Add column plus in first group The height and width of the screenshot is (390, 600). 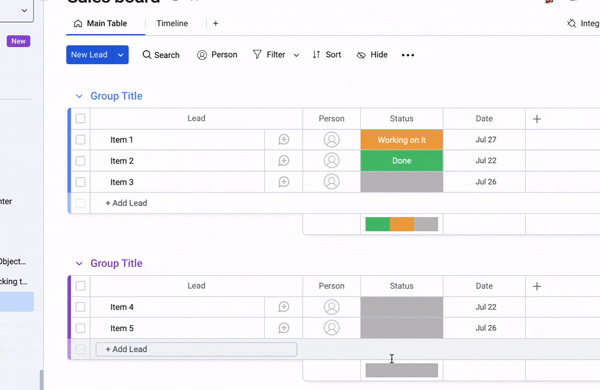pos(537,119)
